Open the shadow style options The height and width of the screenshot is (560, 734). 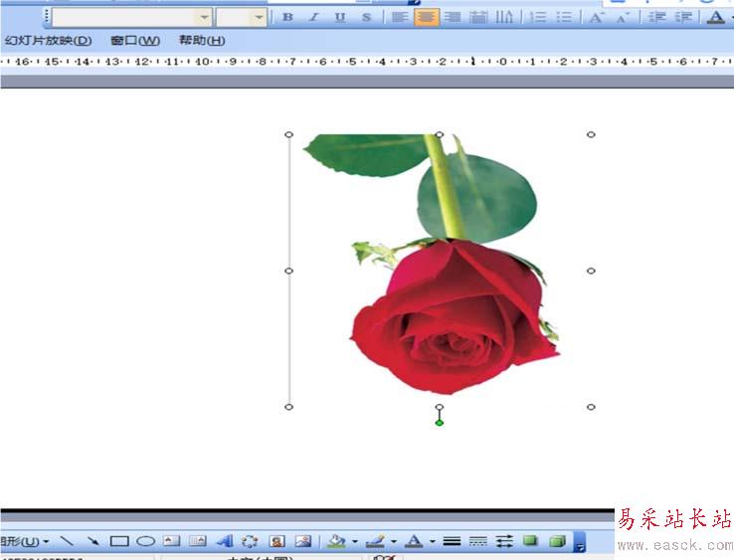(530, 542)
